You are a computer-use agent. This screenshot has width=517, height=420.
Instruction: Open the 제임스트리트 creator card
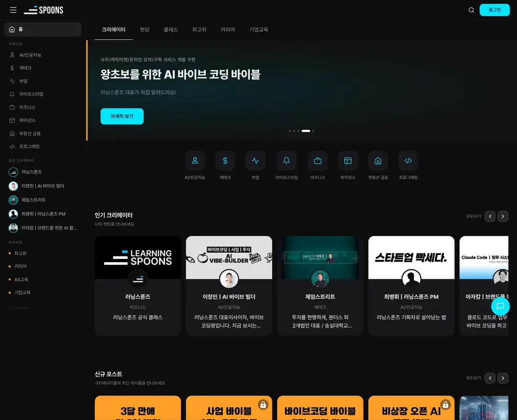[x=320, y=286]
